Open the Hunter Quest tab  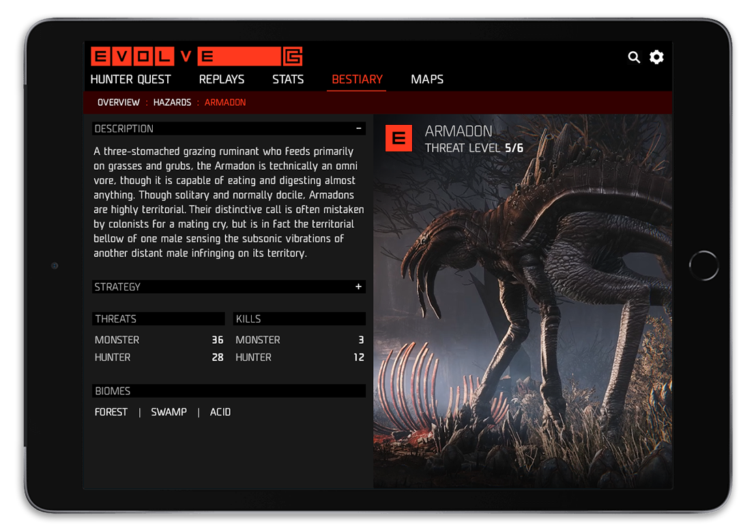(130, 80)
